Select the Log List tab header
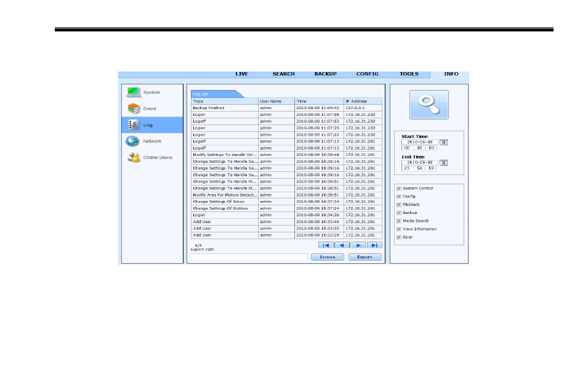The height and width of the screenshot is (392, 588). click(x=217, y=94)
